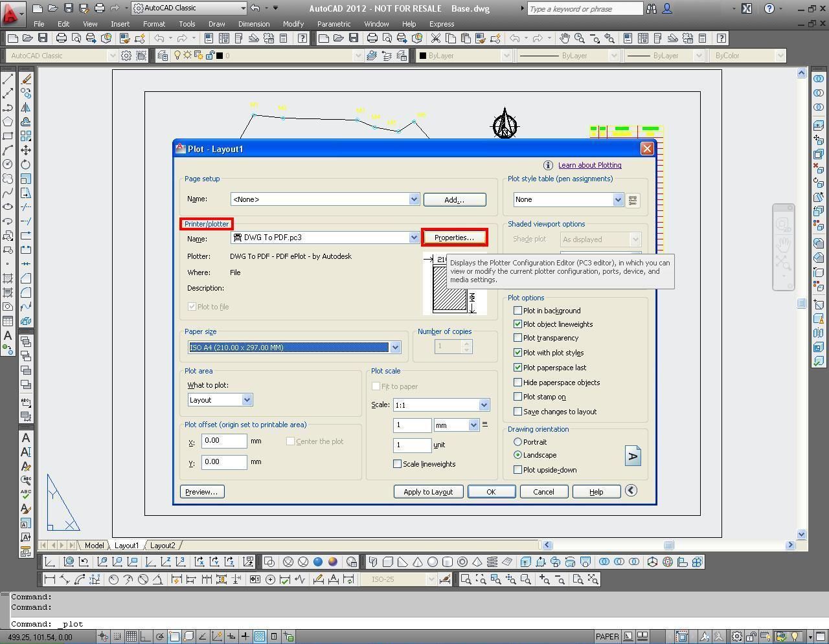Enable Plot upside-down checkbox

[517, 470]
